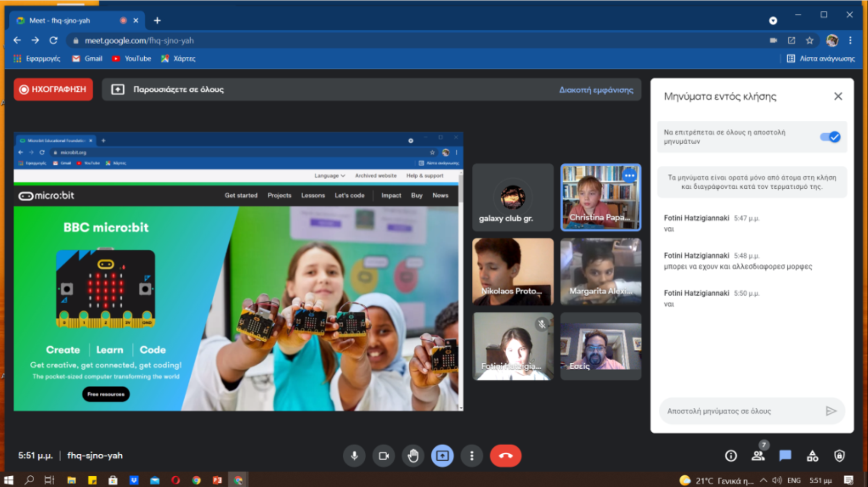The image size is (868, 487).
Task: Select Nikolaos Proto participant tile
Action: click(x=513, y=272)
